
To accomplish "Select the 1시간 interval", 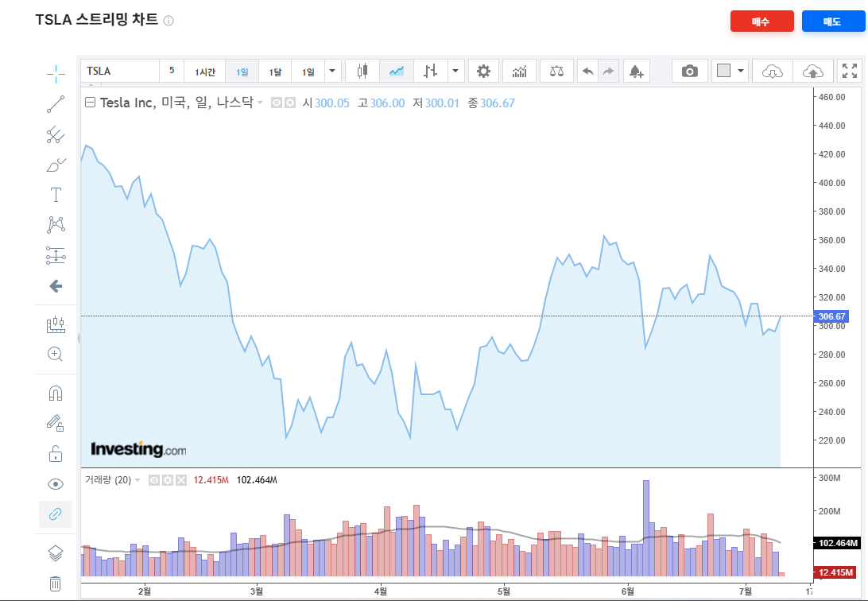I will [204, 72].
